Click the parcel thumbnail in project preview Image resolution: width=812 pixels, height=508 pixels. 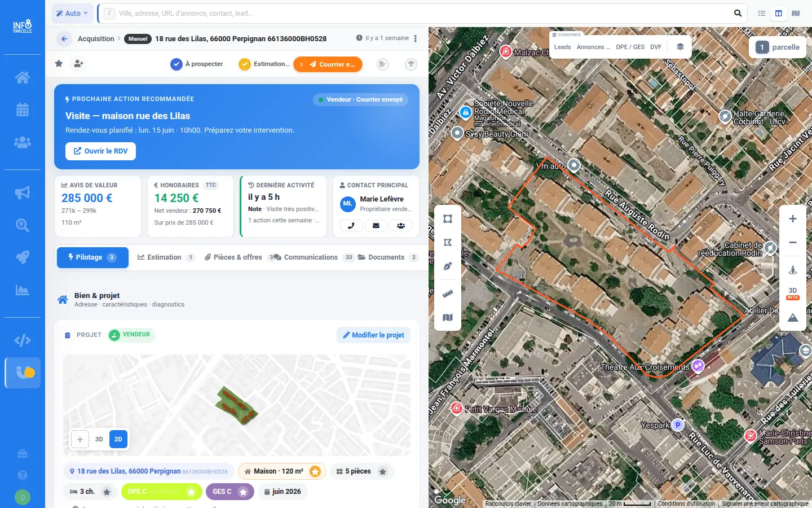(236, 405)
